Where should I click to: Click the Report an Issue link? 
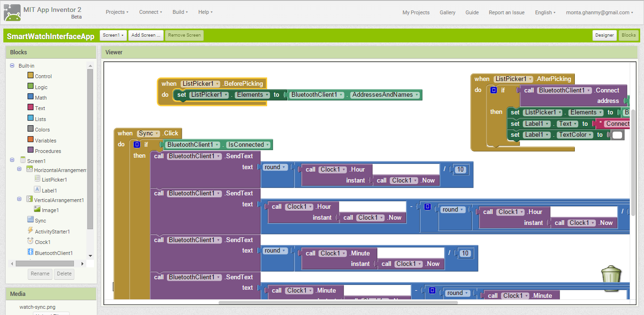[507, 13]
